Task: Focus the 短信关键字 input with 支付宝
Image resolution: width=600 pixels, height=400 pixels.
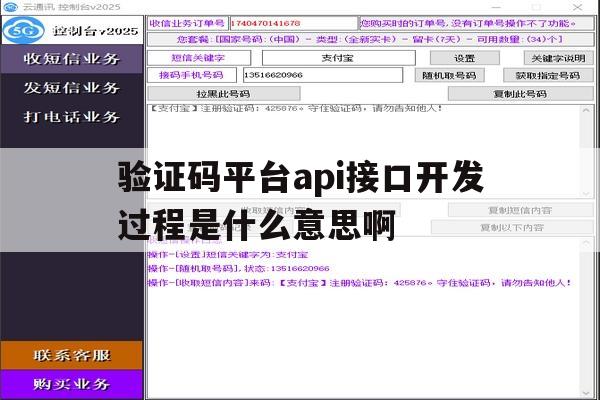Action: pyautogui.click(x=338, y=58)
